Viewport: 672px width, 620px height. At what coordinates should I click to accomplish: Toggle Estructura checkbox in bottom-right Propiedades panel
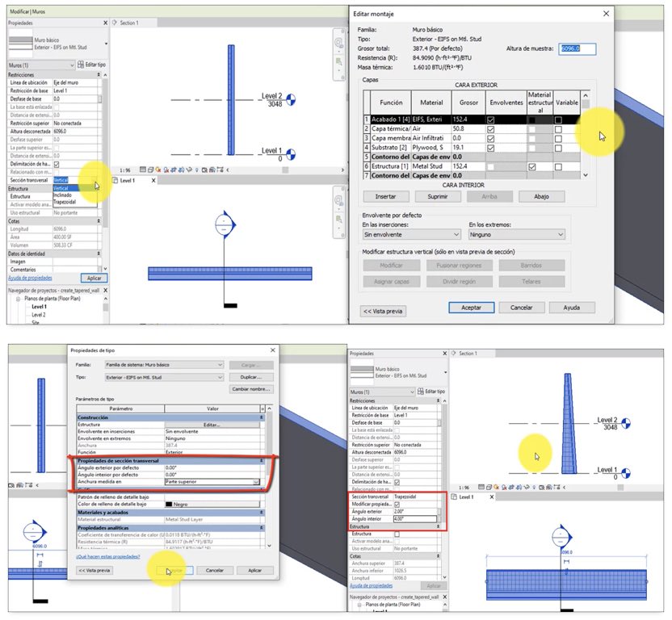(397, 534)
